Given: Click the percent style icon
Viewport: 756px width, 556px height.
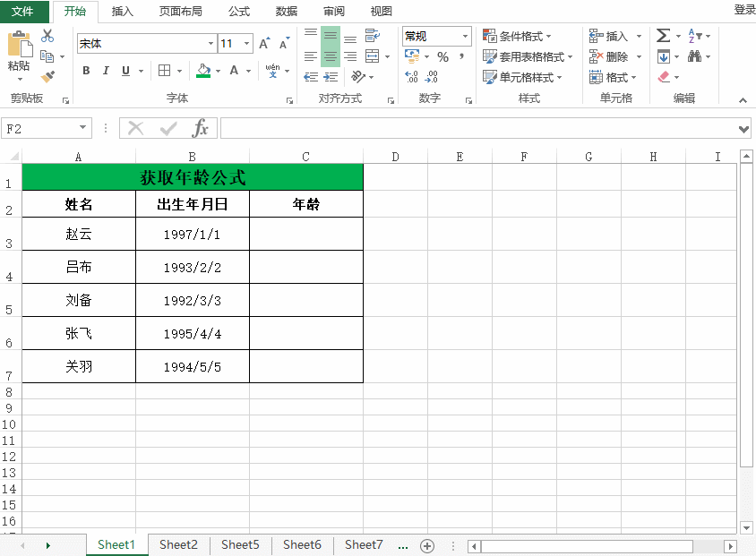Looking at the screenshot, I should click(442, 56).
